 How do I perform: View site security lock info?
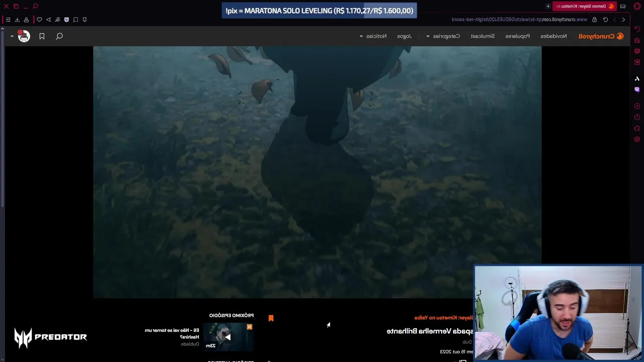[594, 20]
